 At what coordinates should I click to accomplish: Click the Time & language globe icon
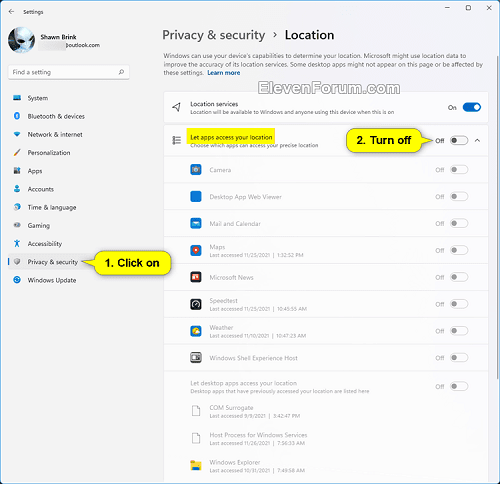click(x=17, y=207)
